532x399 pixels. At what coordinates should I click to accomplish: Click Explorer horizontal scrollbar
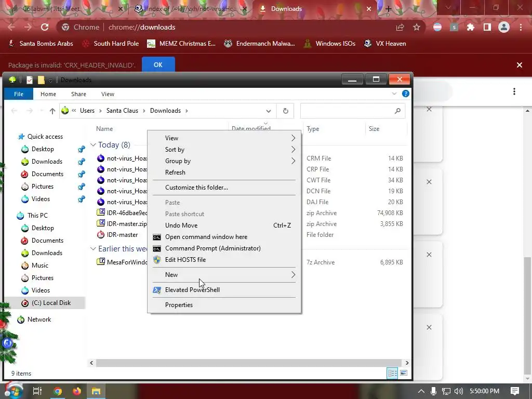point(248,363)
